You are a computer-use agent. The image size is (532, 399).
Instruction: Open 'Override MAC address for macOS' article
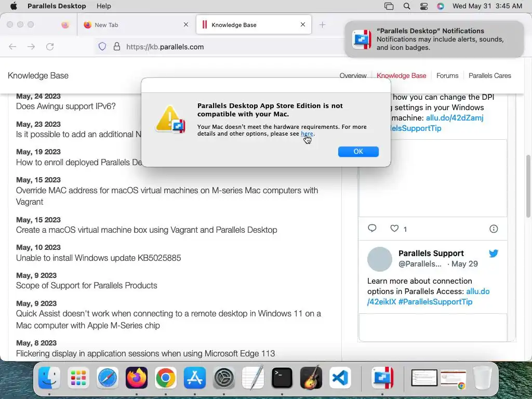167,196
